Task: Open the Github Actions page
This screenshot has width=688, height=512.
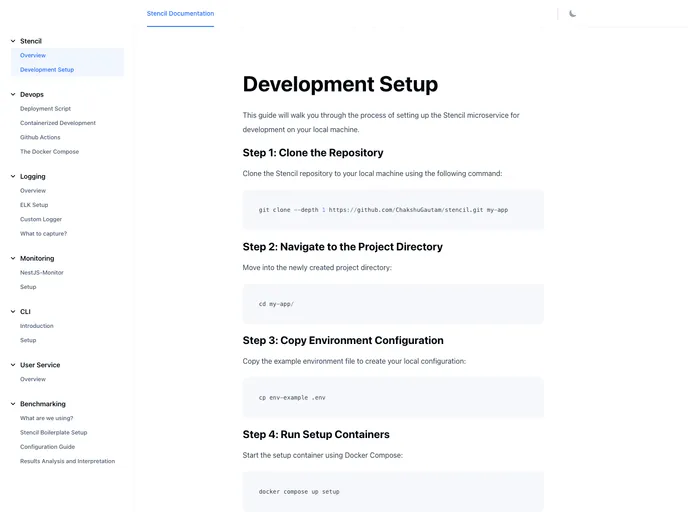Action: (x=40, y=137)
